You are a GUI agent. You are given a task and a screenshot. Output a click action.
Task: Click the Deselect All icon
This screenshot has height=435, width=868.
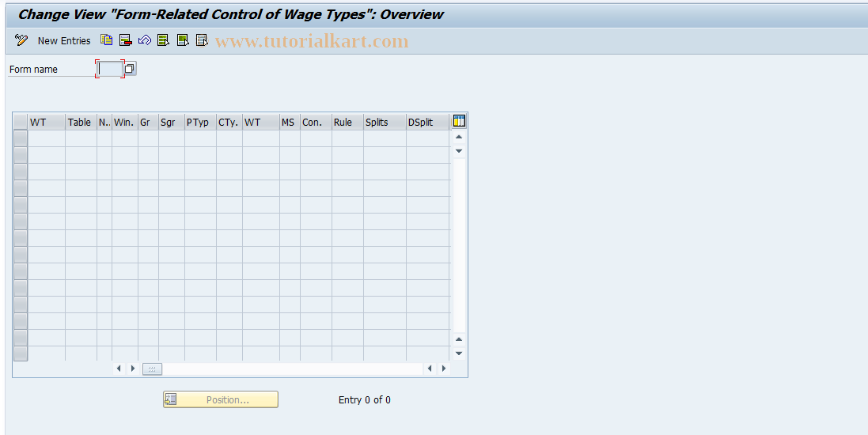[202, 40]
